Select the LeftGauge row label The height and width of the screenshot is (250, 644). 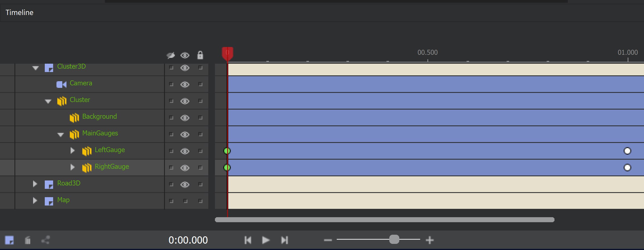(110, 150)
